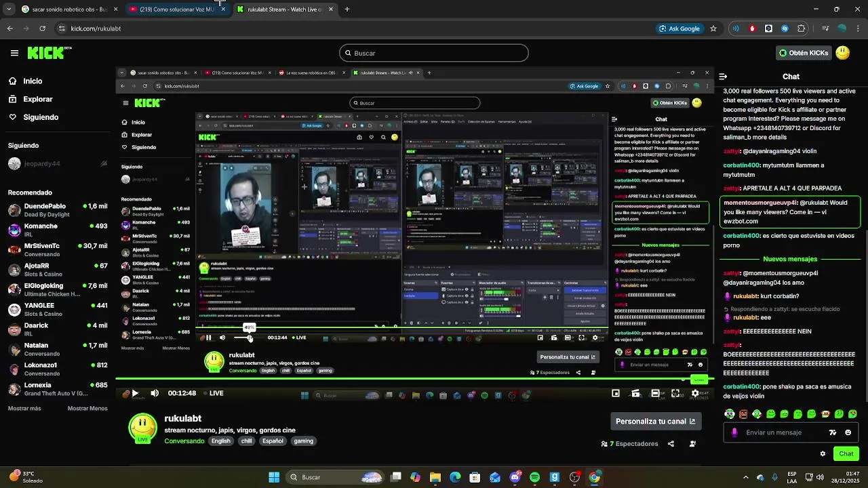Send the message with the green Chat button
Image resolution: width=868 pixels, height=488 pixels.
tap(846, 453)
